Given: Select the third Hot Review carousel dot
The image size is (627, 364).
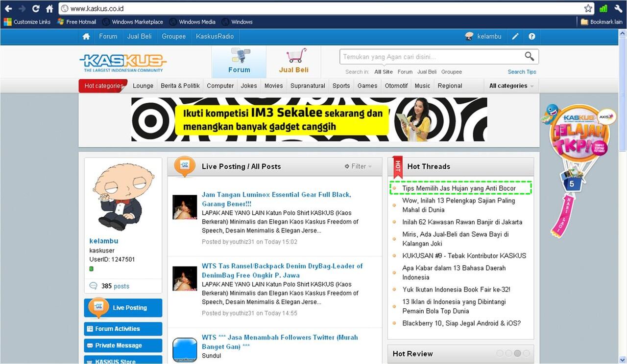Looking at the screenshot, I should click(517, 353).
